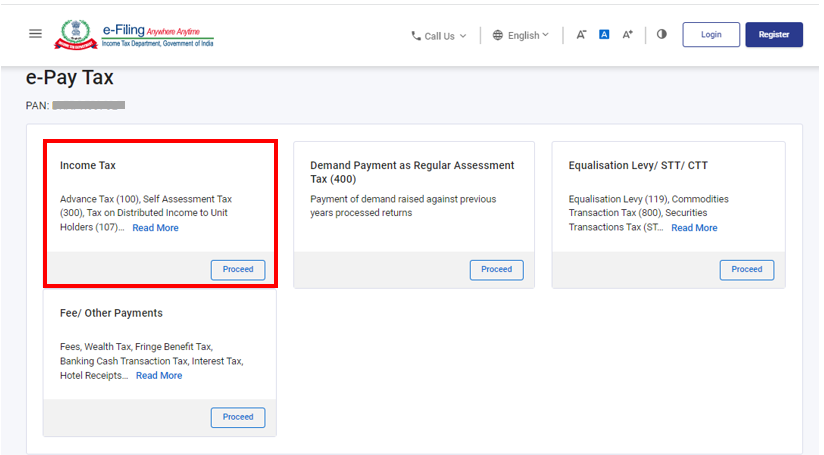Proceed with Fee/ Other Payments
The image size is (824, 455).
coord(238,417)
